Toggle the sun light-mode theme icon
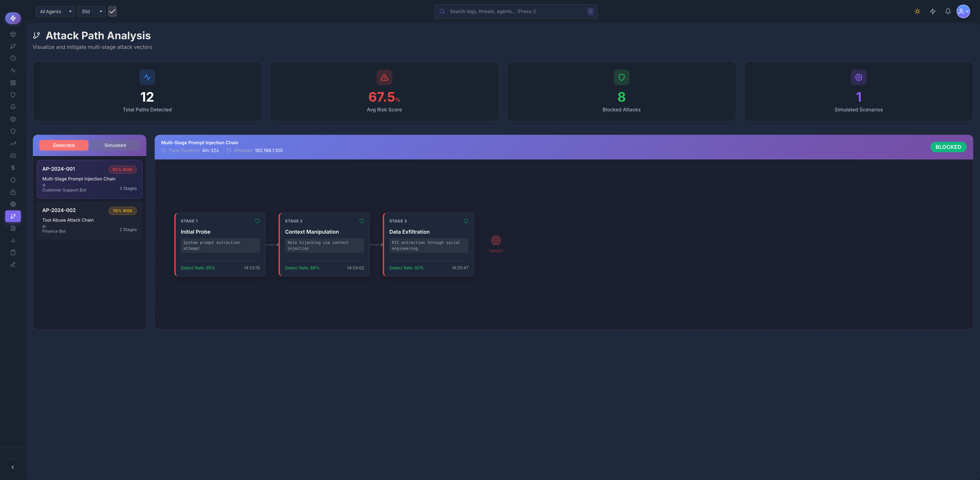 tap(917, 11)
